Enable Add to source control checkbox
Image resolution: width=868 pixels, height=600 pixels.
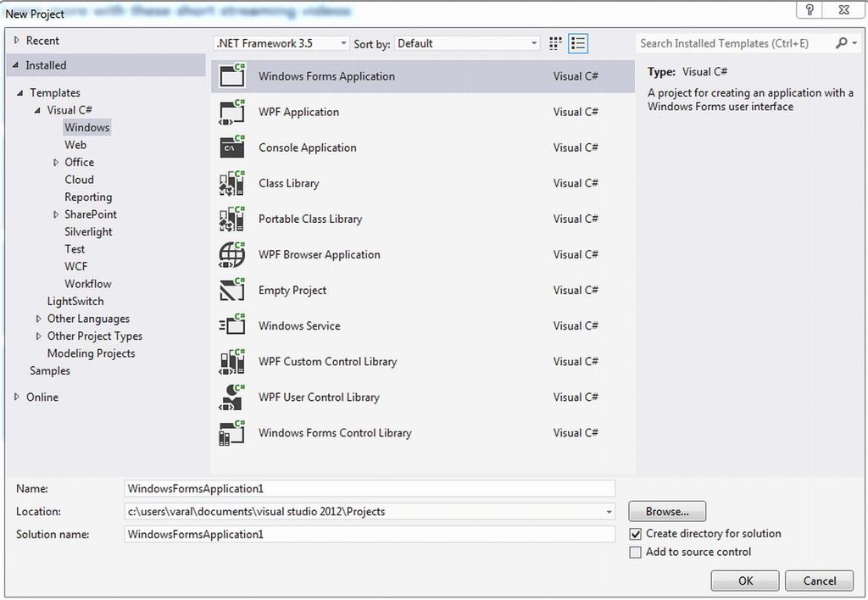click(x=636, y=553)
